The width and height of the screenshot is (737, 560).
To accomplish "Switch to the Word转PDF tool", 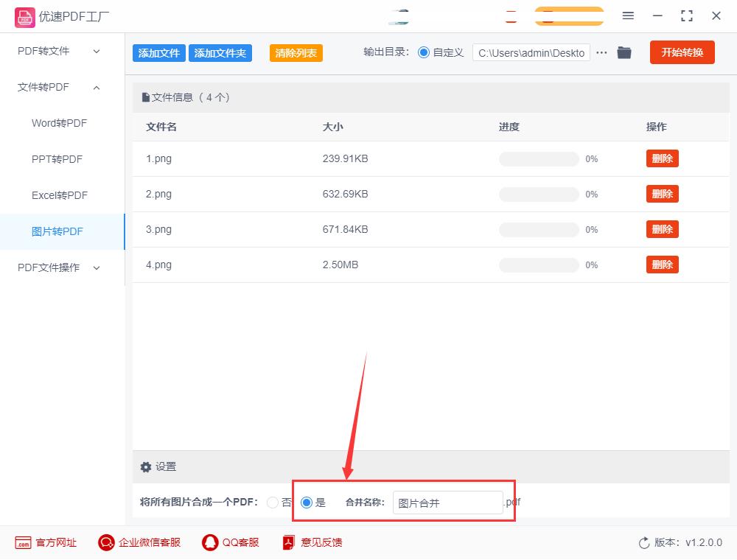I will pos(57,123).
